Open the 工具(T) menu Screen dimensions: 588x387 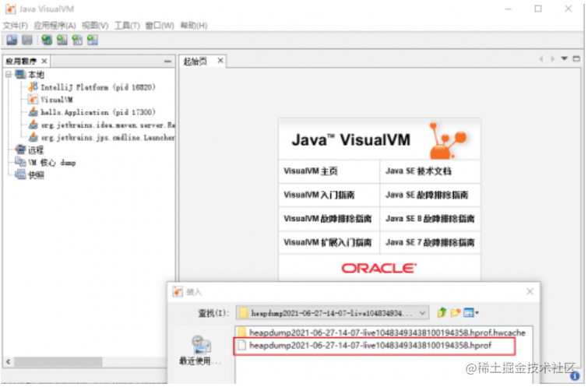pos(127,26)
